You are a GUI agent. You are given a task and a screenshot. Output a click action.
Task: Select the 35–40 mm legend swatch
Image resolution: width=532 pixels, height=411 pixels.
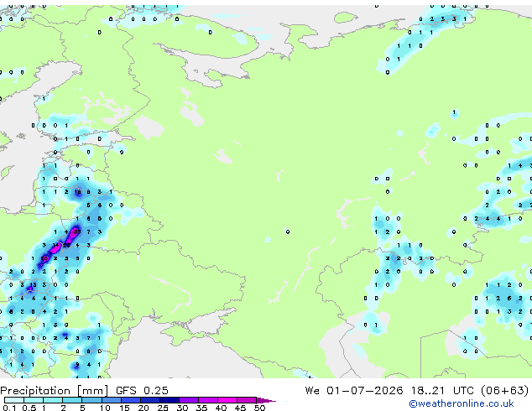[x=207, y=400]
